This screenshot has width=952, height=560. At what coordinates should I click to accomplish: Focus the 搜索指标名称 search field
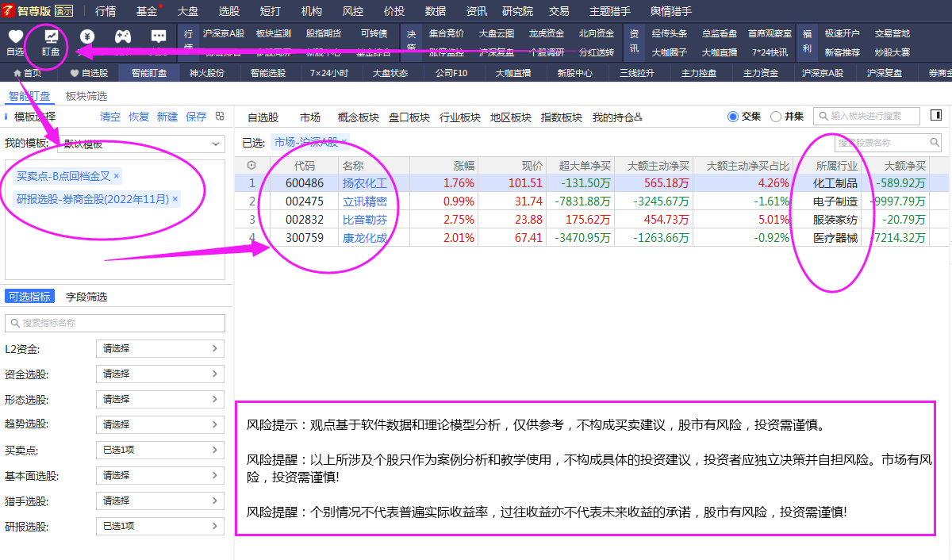point(115,323)
